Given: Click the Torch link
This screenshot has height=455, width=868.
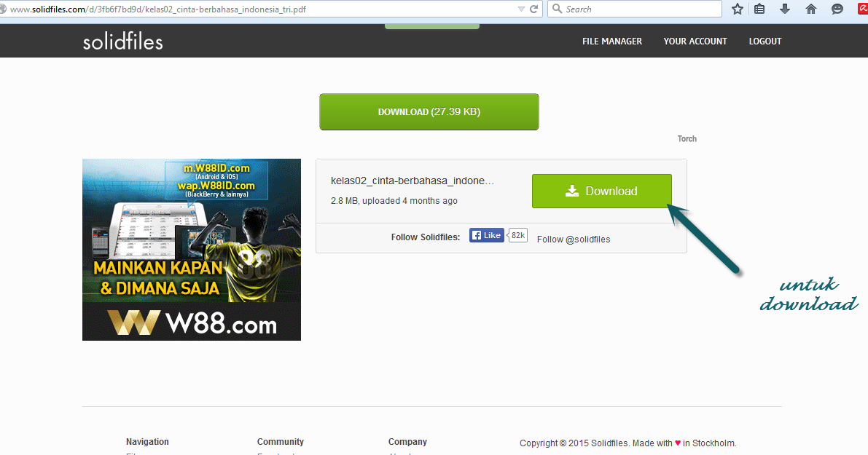Looking at the screenshot, I should [x=687, y=139].
